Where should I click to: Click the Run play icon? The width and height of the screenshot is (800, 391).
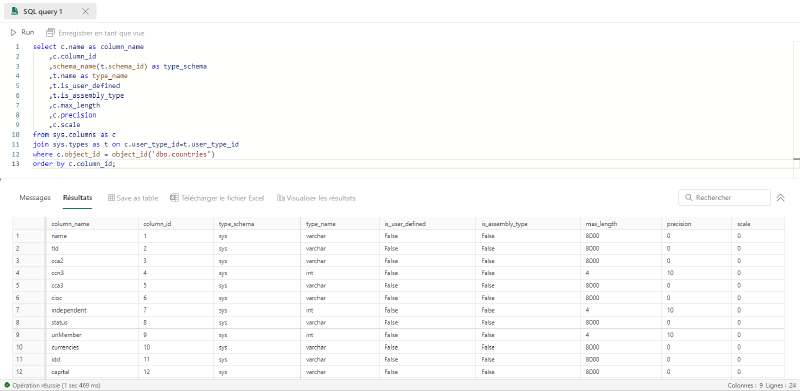tap(13, 33)
